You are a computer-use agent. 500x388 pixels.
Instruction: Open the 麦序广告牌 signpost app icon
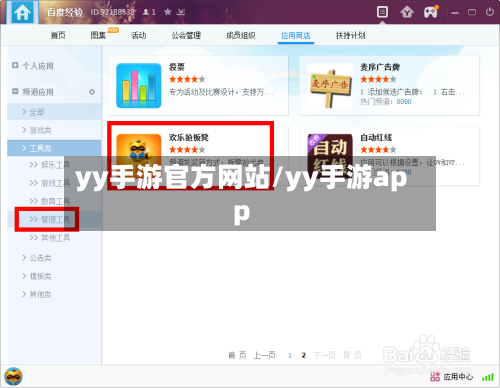pos(330,85)
